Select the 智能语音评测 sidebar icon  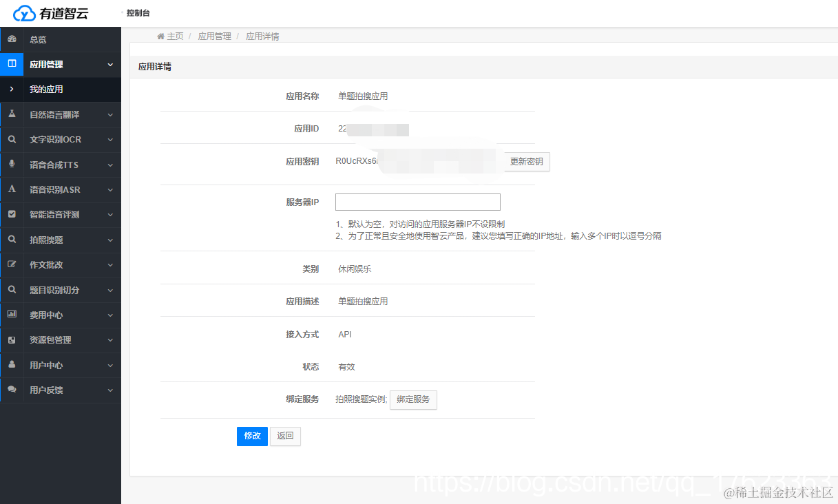11,215
